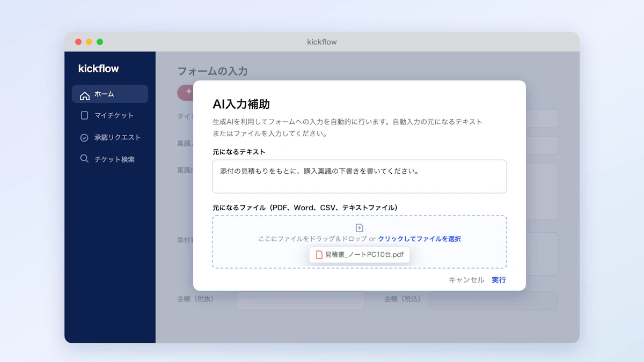Click クリックしてファイルを選択 link
Viewport: 644px width, 362px height.
pos(419,239)
